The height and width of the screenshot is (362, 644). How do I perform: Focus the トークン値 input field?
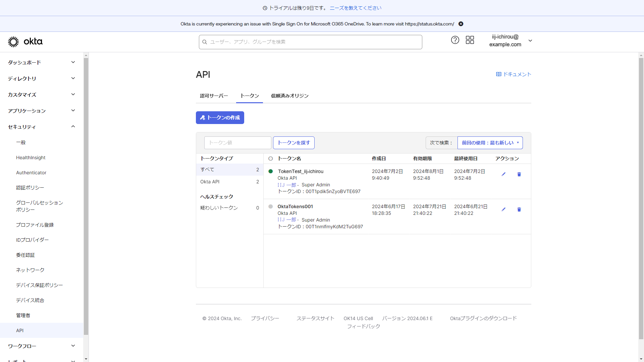point(238,143)
